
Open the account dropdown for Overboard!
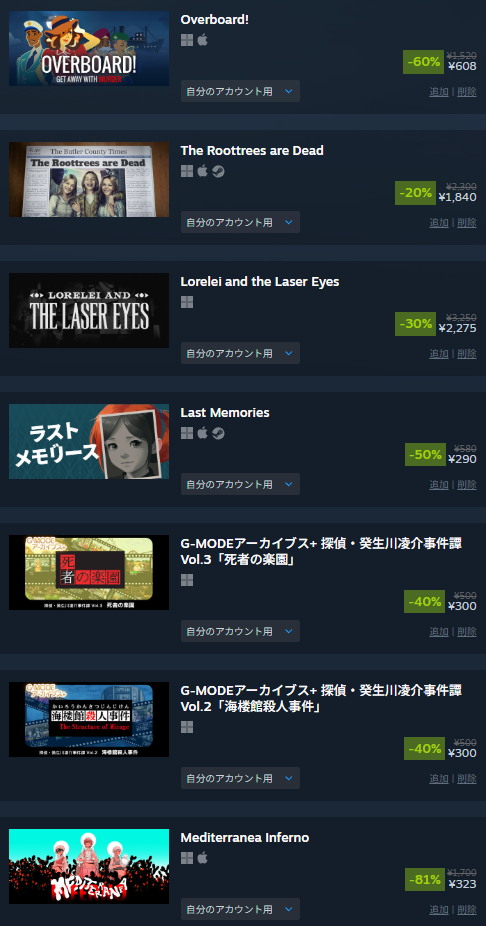tap(240, 92)
